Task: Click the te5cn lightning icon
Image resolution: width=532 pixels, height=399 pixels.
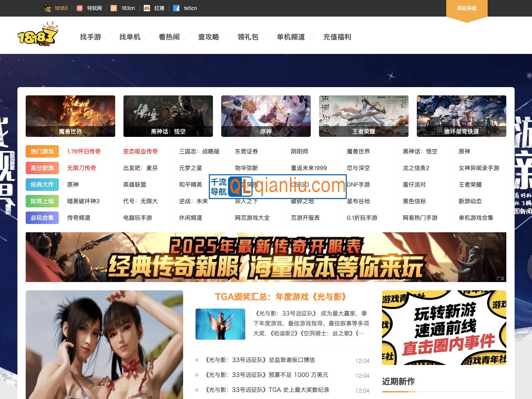Action: tap(176, 8)
